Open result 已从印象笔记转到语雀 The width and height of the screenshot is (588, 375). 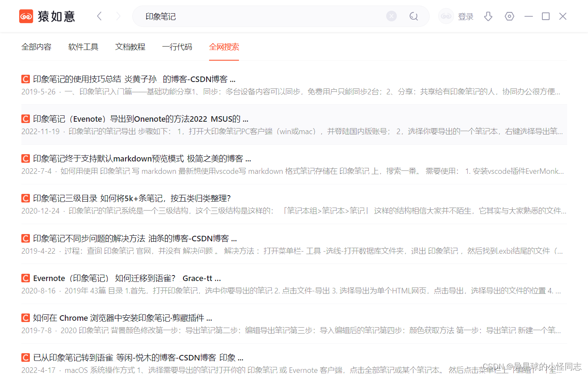[138, 357]
